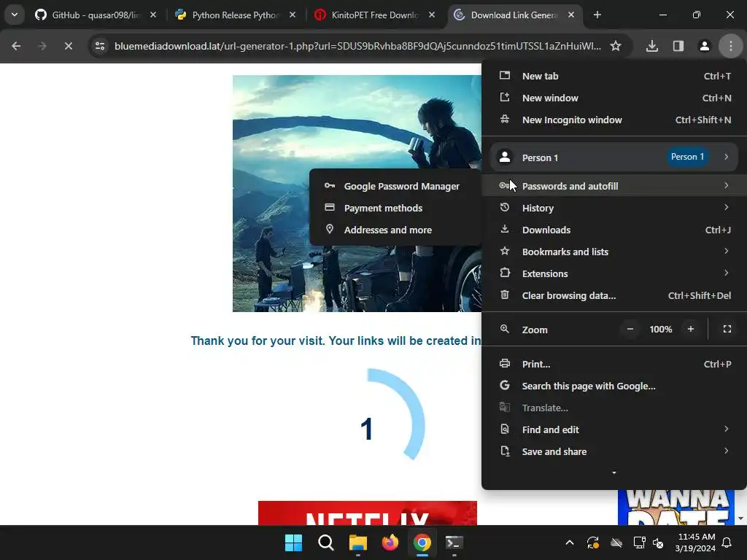Open the tab search dropdown arrow
This screenshot has height=560, width=747.
pyautogui.click(x=15, y=15)
